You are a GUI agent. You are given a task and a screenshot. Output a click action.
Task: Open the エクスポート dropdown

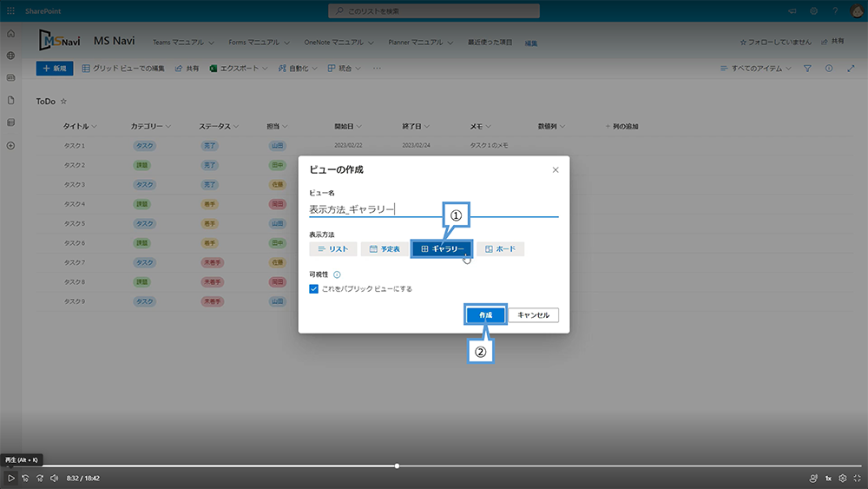coord(239,69)
